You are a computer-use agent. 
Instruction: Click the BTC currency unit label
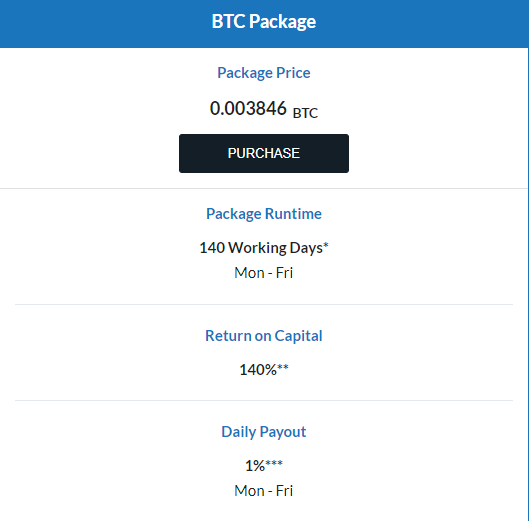coord(305,113)
